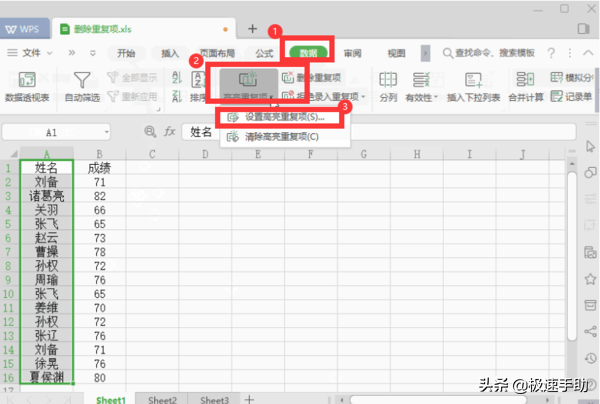Click the 高亮重复项 highlight duplicates button
The width and height of the screenshot is (600, 404).
coord(248,86)
